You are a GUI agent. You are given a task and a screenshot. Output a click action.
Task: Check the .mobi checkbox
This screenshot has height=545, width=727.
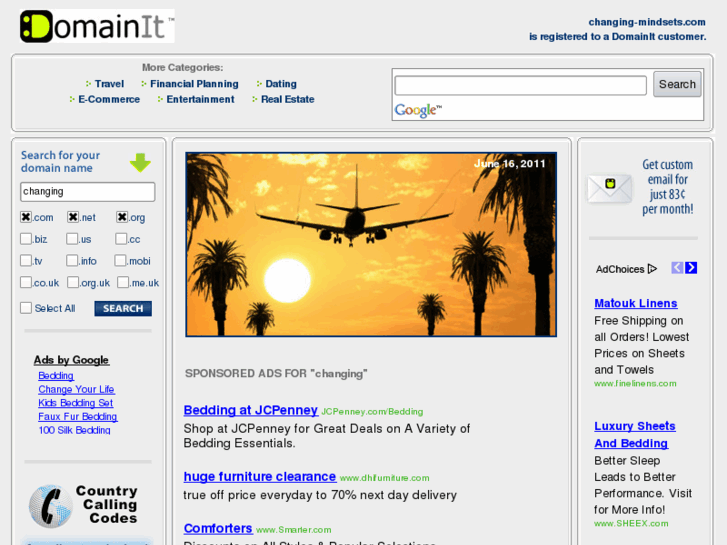(120, 260)
